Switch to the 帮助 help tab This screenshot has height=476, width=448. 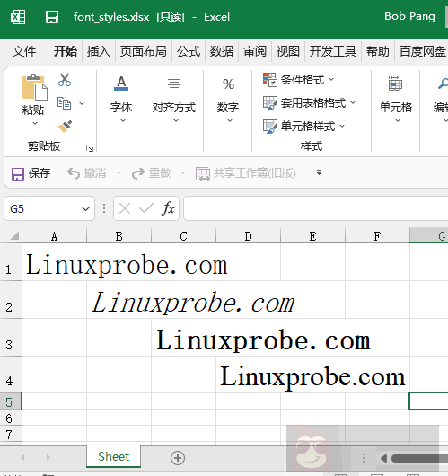point(378,51)
